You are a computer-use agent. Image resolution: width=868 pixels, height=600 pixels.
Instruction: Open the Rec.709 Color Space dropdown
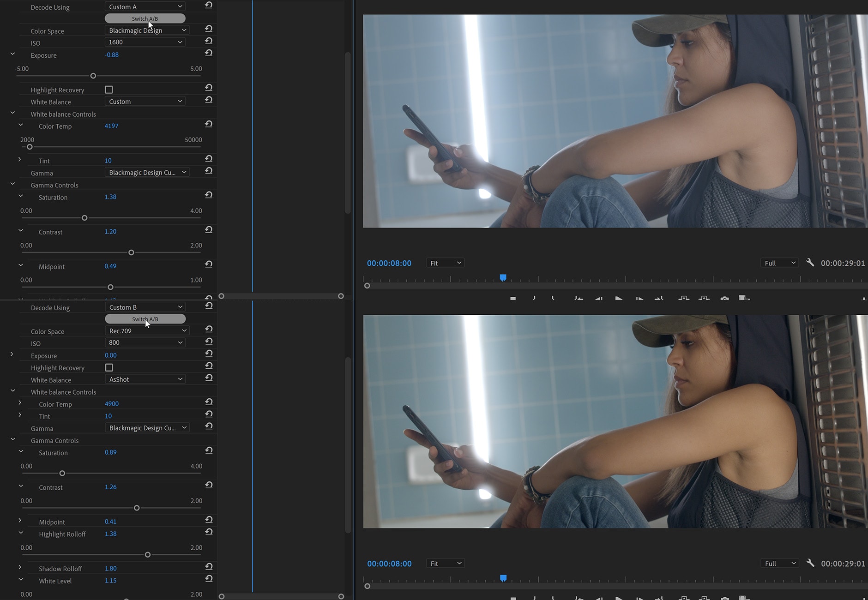(147, 331)
